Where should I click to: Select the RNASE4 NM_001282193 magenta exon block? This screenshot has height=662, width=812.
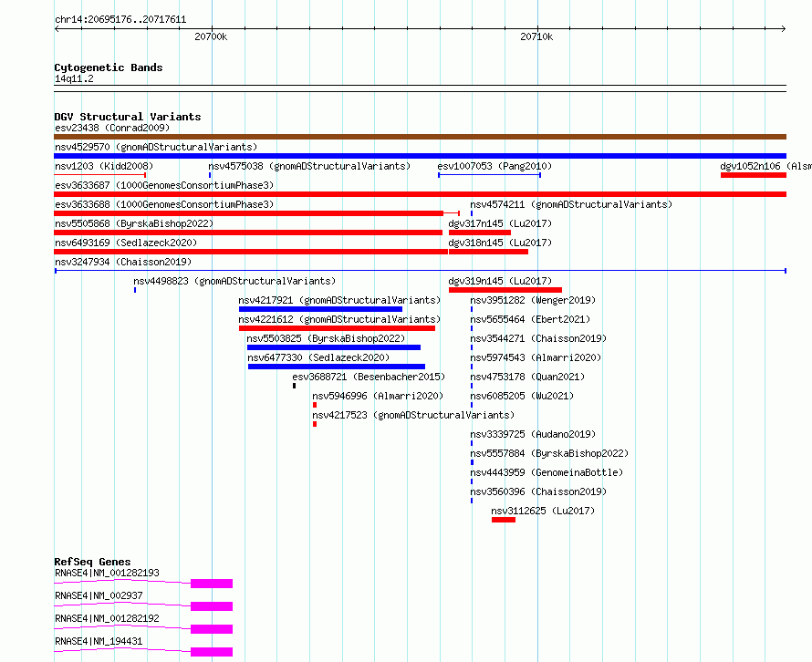(212, 584)
